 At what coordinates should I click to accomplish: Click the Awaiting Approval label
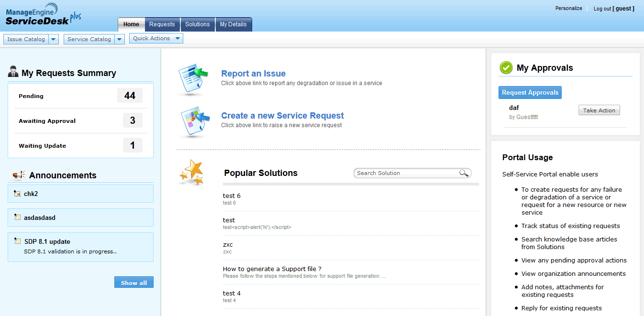(x=47, y=121)
